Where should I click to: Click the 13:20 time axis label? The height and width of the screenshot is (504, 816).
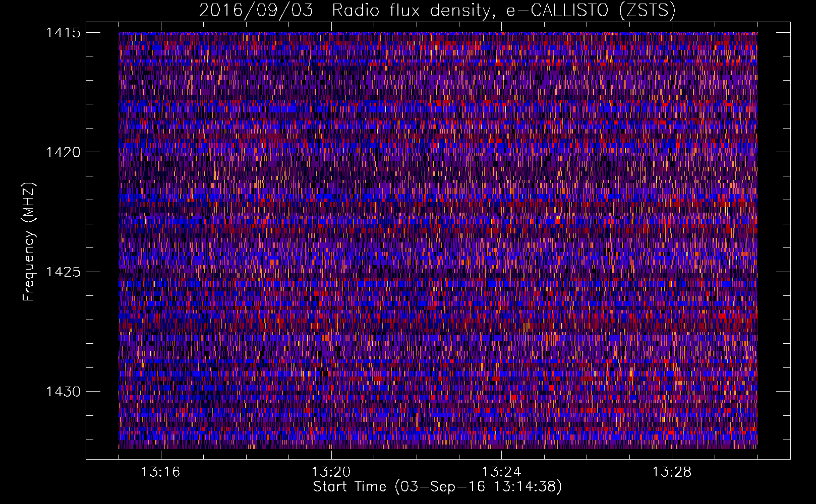(x=331, y=472)
